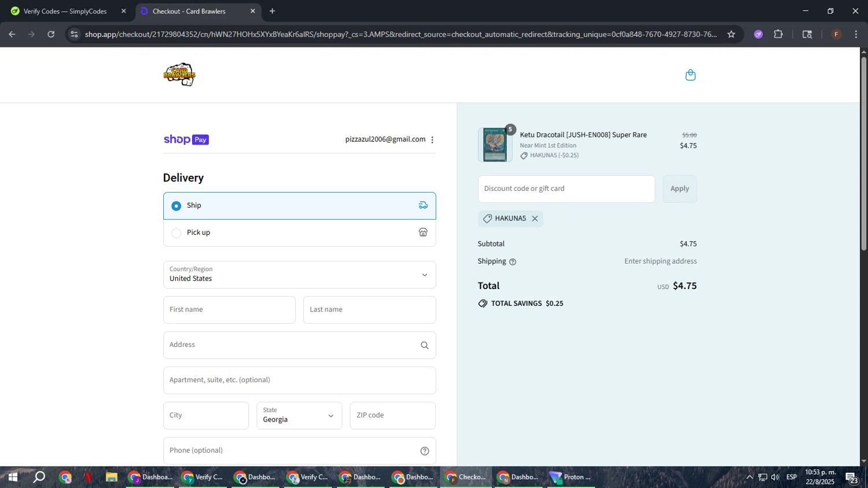
Task: Open the shipping info help icon
Action: (x=513, y=262)
